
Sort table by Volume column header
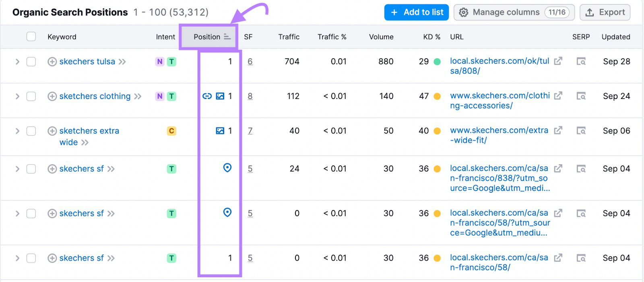tap(381, 37)
